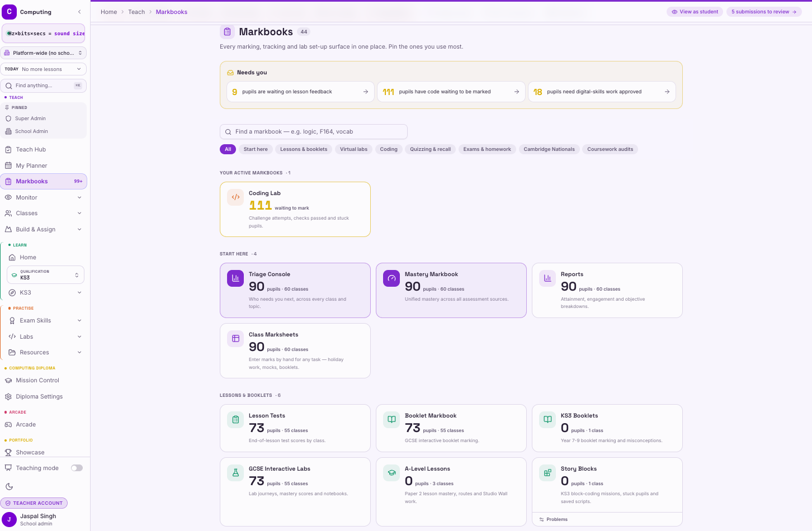Expand the Today lessons dropdown
Image resolution: width=812 pixels, height=531 pixels.
(x=44, y=69)
